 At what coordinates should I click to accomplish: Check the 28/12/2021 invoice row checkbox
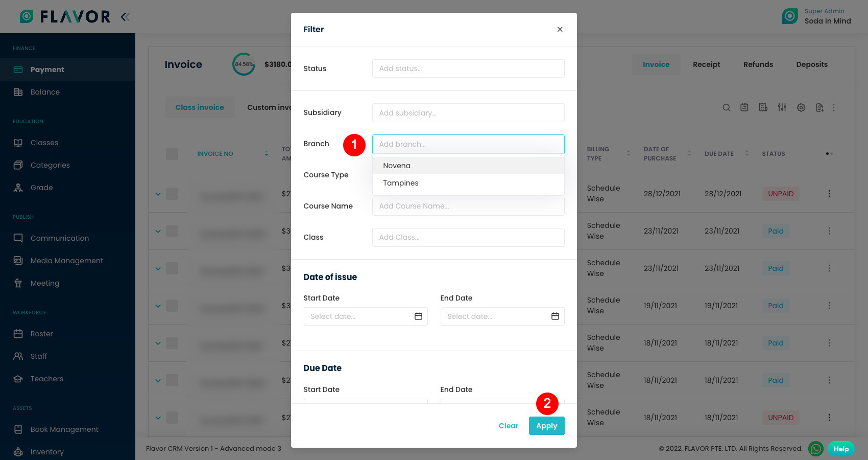[172, 194]
